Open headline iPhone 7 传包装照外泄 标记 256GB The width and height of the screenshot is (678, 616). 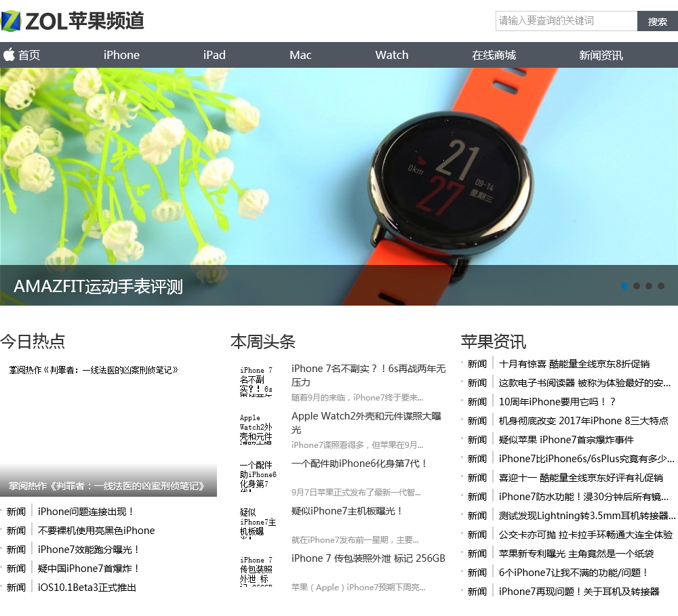[x=368, y=558]
